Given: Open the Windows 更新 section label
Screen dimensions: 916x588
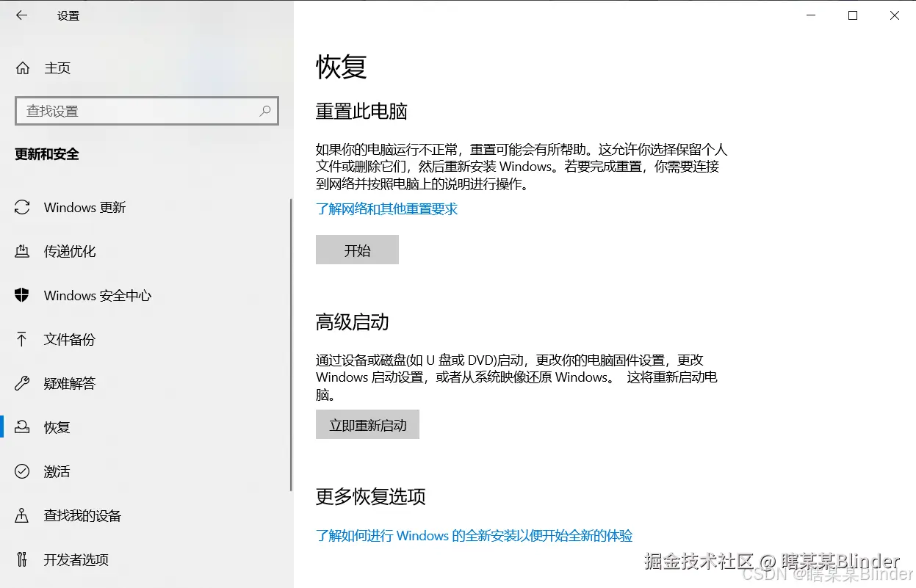Looking at the screenshot, I should click(84, 208).
